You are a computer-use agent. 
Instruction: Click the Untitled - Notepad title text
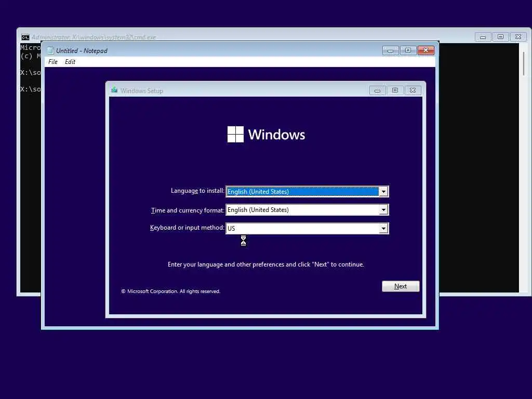pos(82,50)
